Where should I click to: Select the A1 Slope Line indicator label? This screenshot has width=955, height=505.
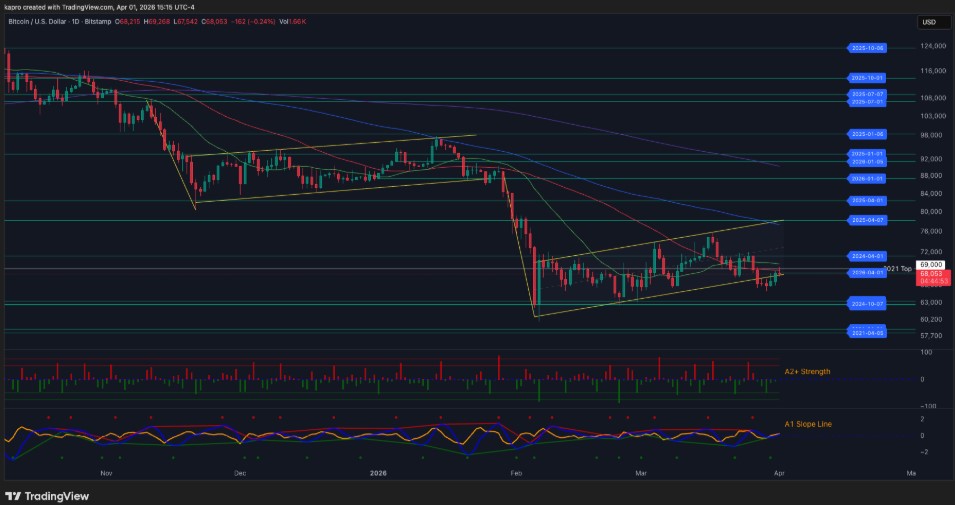[x=808, y=424]
